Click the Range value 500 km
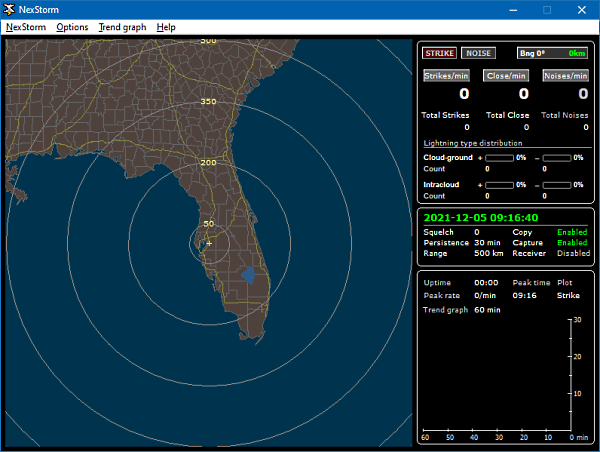The image size is (600, 452). tap(489, 253)
